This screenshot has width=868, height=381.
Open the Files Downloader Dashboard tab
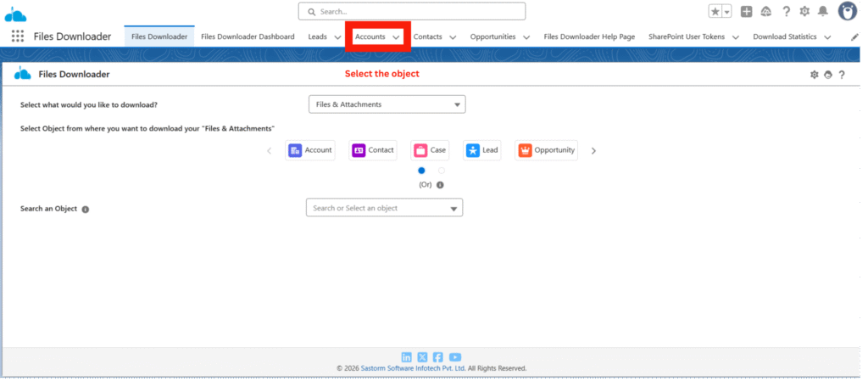(x=248, y=36)
